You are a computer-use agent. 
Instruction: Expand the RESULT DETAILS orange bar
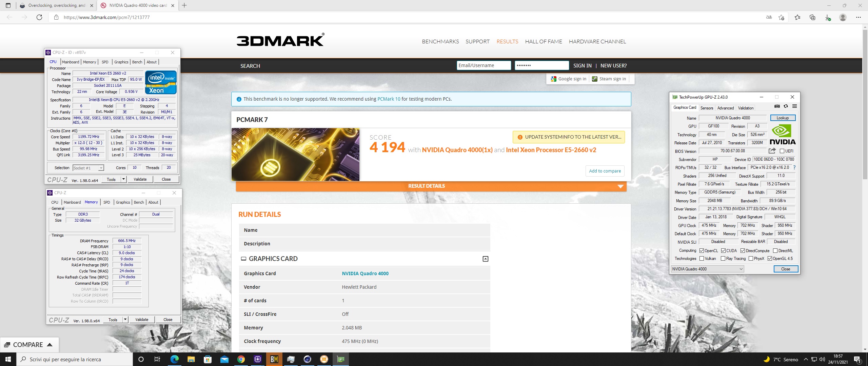(431, 186)
